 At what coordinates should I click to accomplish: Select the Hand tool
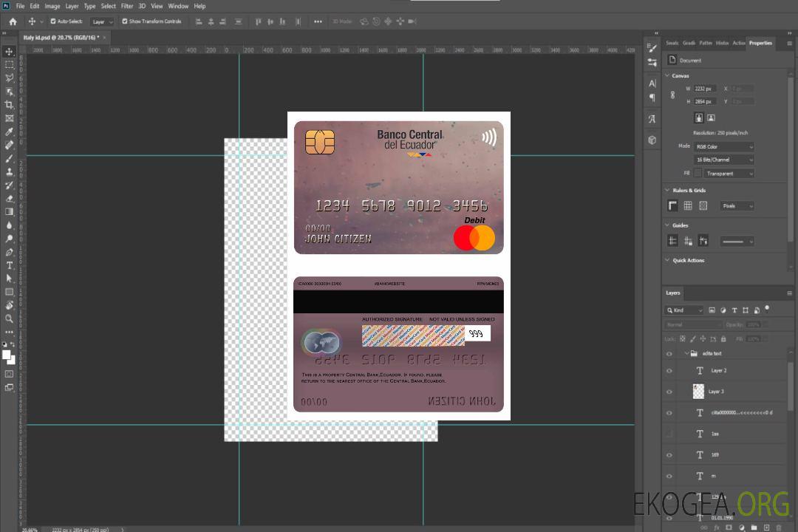[9, 305]
